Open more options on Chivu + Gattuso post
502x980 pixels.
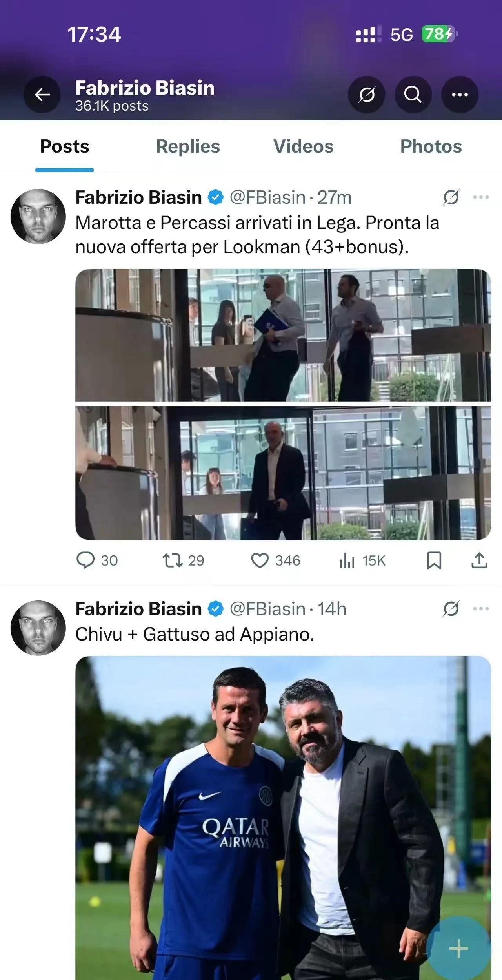pyautogui.click(x=481, y=609)
